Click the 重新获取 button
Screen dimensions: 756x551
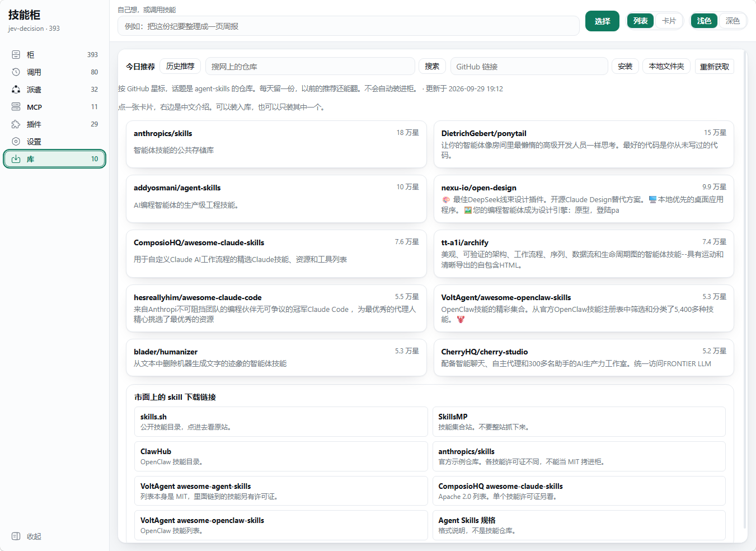click(715, 67)
